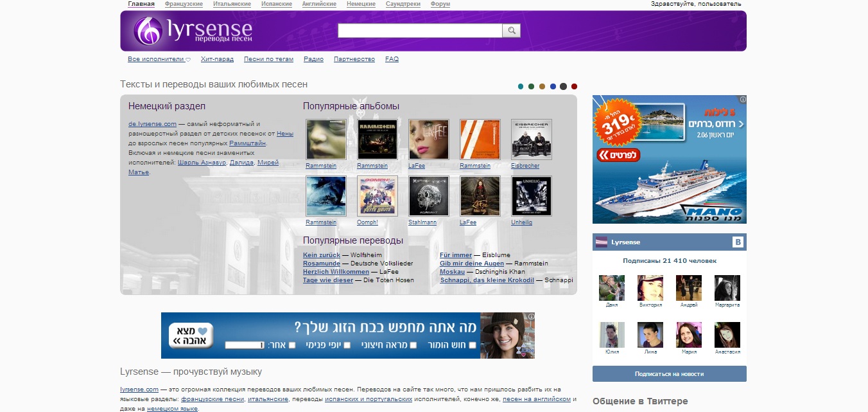Open Виктория's avatar in the VK widget
This screenshot has height=412, width=868.
(650, 288)
